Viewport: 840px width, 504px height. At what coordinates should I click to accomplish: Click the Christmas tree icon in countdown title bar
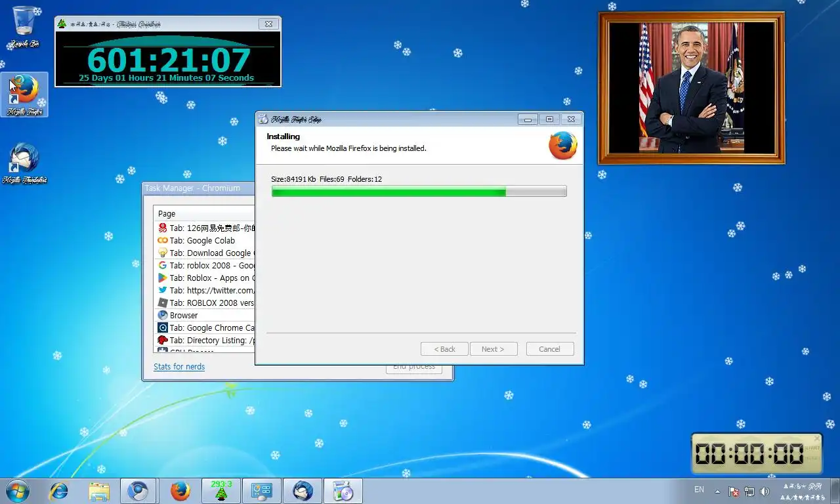pos(62,24)
